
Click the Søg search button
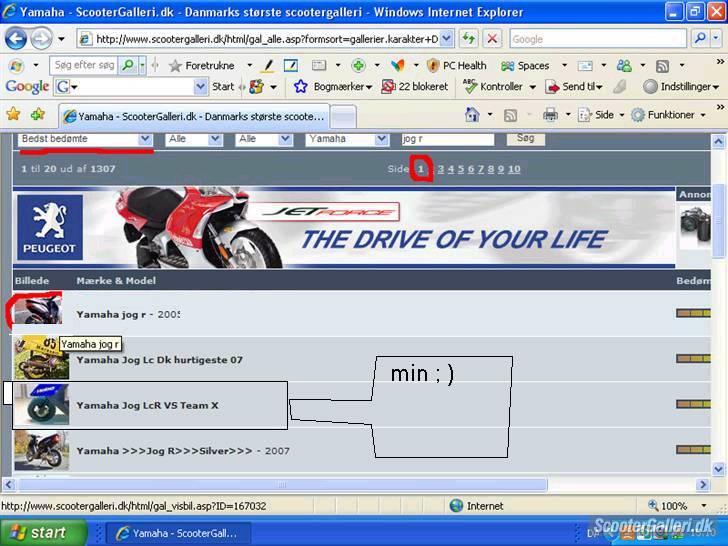point(525,139)
